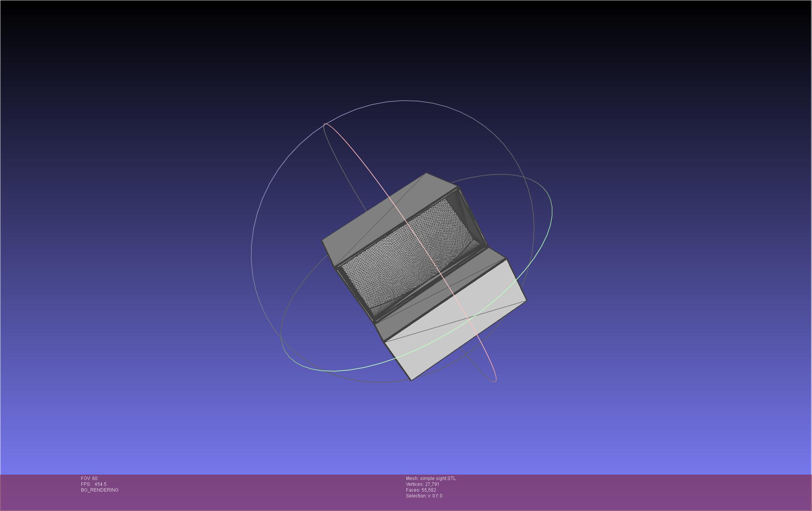Viewport: 812px width, 511px height.
Task: Click the FPS 454.5 counter text
Action: (x=94, y=484)
